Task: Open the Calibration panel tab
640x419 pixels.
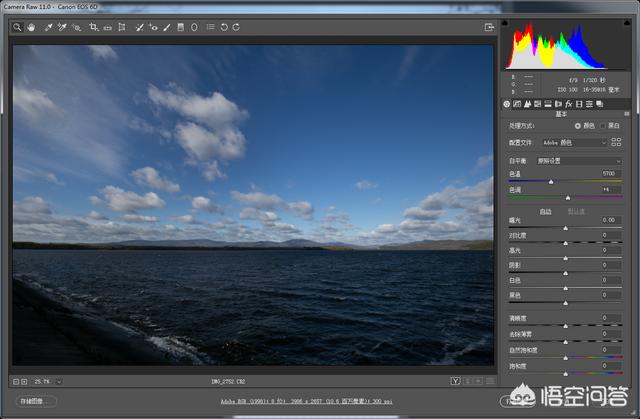Action: [579, 104]
